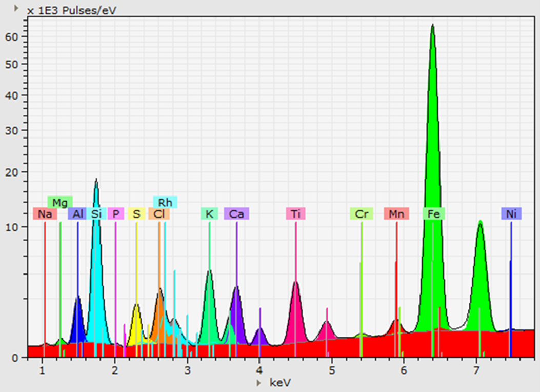Select the Fe element label

click(x=434, y=214)
